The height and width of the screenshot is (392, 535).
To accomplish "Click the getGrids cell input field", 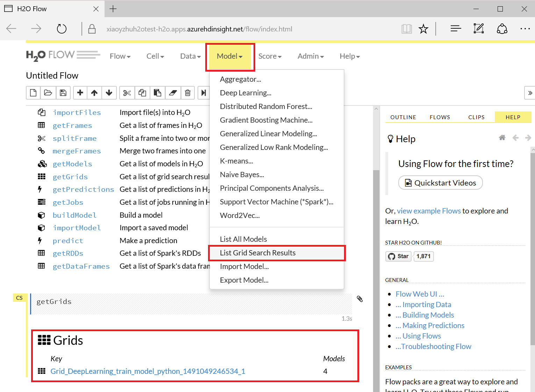I will (x=192, y=304).
